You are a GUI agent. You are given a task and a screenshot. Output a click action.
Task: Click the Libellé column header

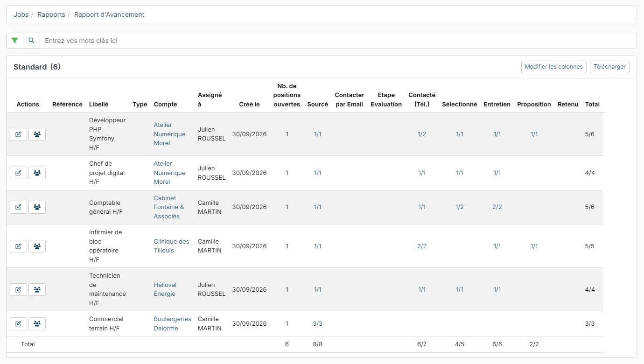(99, 105)
